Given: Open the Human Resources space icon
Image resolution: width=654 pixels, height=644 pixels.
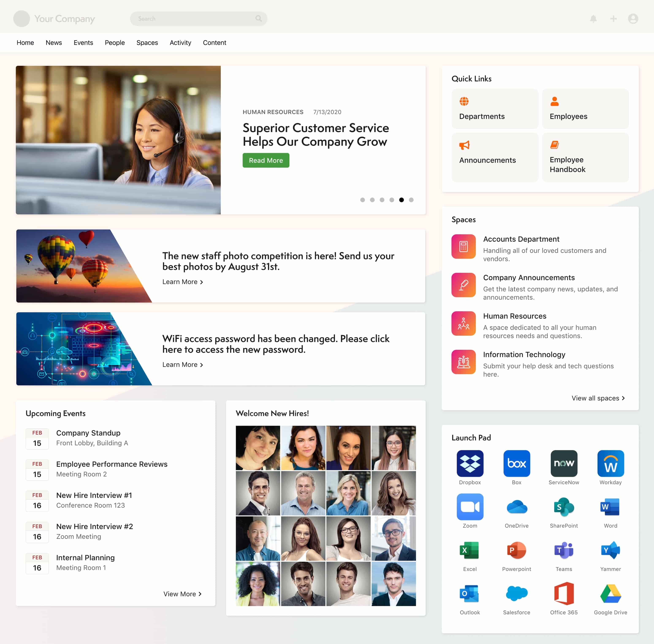Looking at the screenshot, I should click(x=464, y=323).
